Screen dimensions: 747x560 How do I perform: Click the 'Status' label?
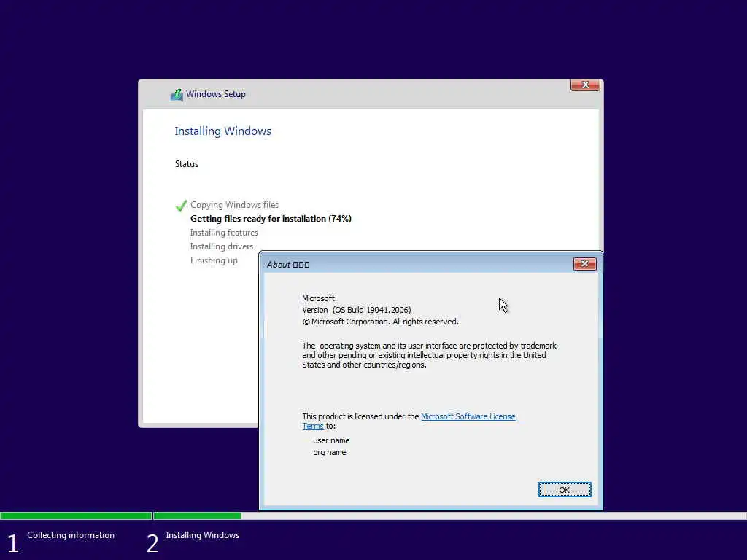click(x=186, y=164)
